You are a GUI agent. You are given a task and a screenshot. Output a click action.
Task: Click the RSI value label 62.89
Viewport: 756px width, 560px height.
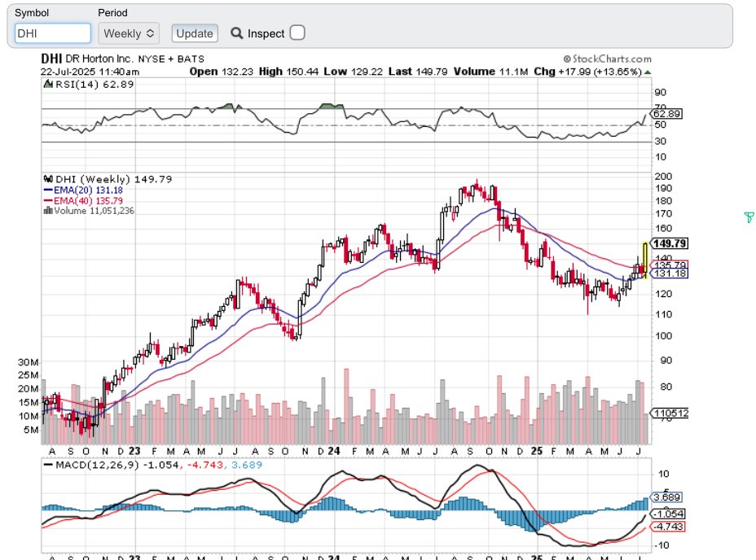[x=667, y=114]
